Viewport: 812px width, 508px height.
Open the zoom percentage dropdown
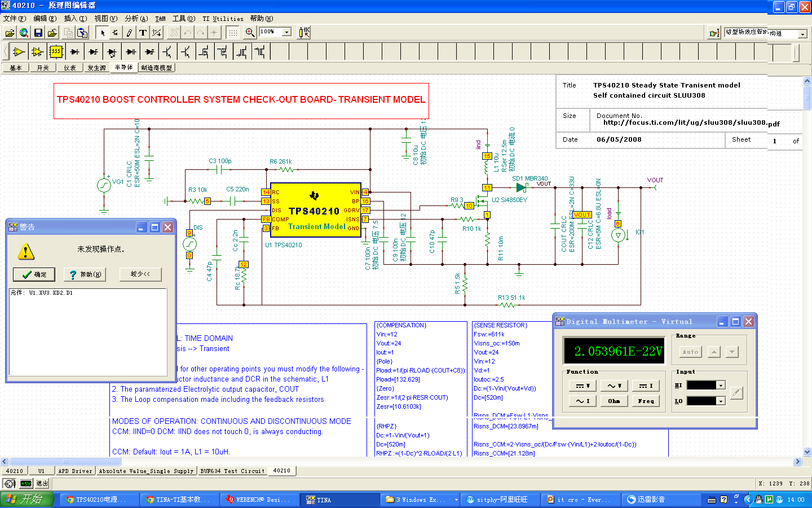[x=286, y=32]
